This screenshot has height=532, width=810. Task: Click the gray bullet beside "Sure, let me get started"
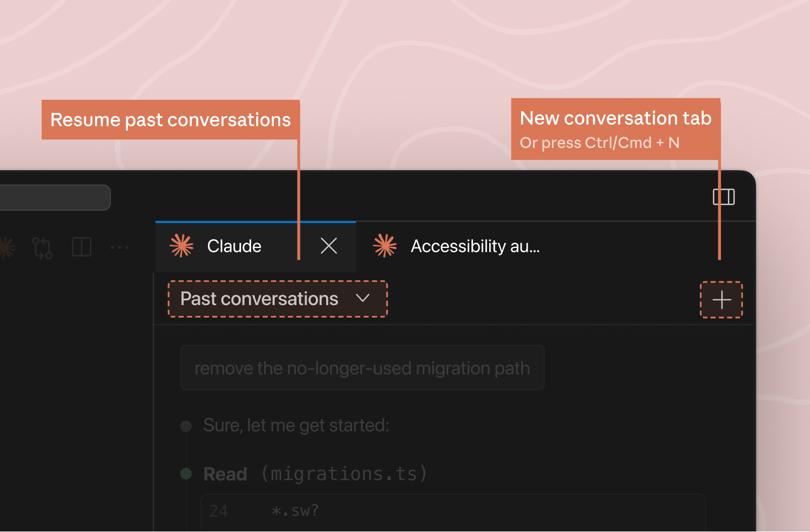click(x=186, y=426)
